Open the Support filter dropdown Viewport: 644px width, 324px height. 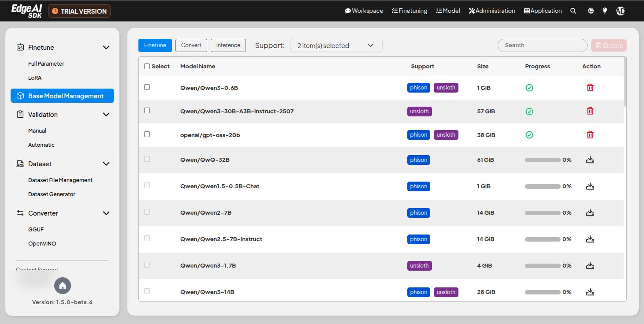[x=336, y=45]
